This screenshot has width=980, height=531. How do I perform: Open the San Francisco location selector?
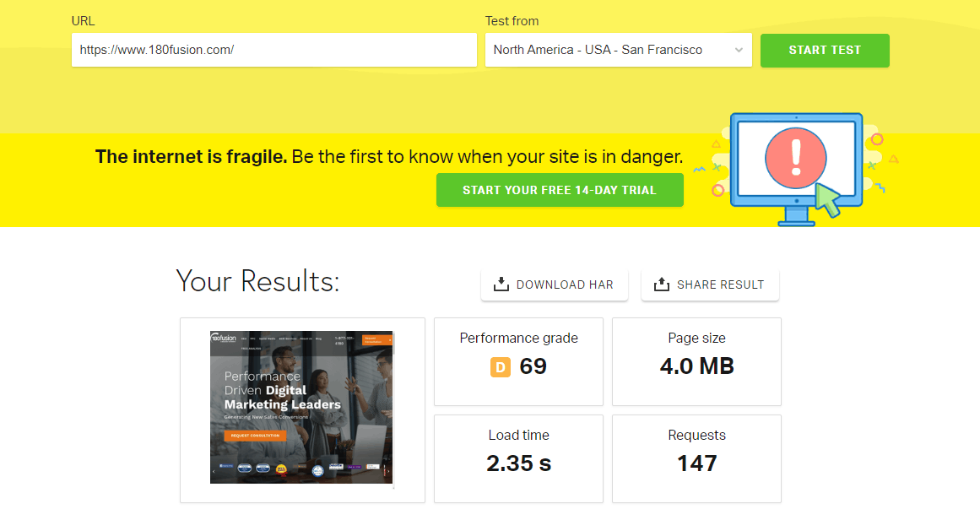click(618, 50)
